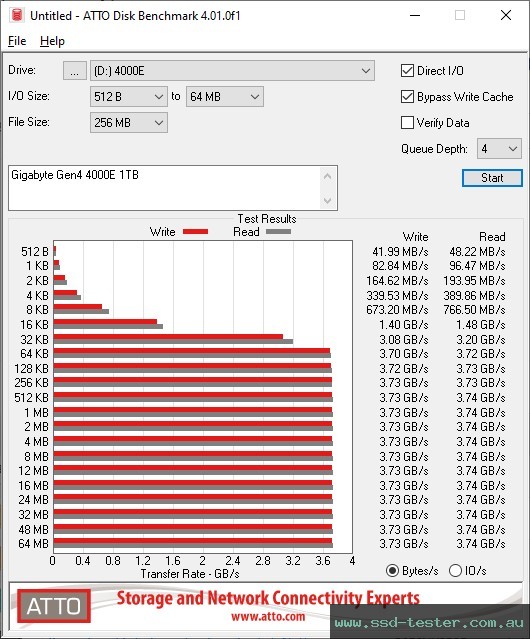
Task: Click the 3.08 GB/s write value
Action: (x=404, y=339)
